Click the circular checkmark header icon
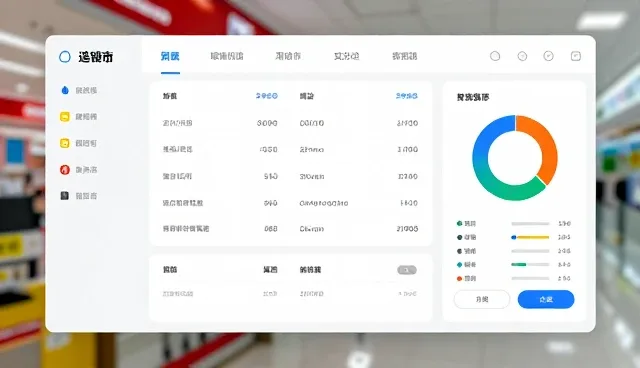The width and height of the screenshot is (640, 368). pos(549,56)
